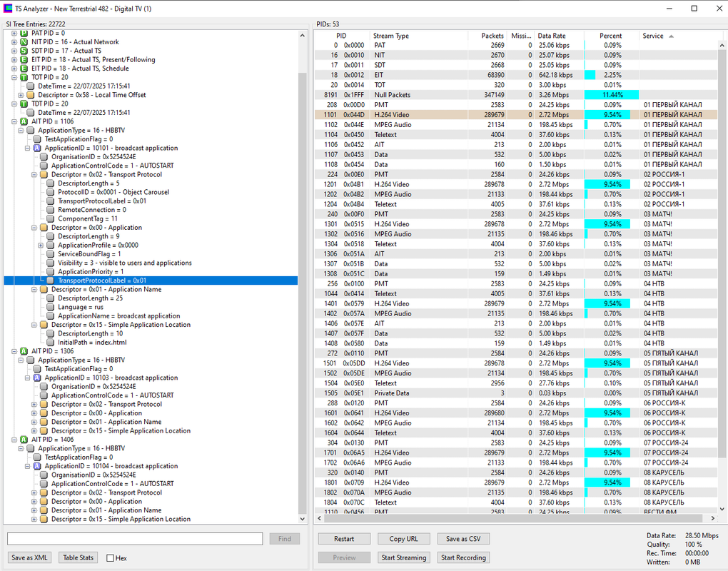Screen dimensions: 728x571
Task: Click the green S icon of SDT PID
Action: [24, 51]
